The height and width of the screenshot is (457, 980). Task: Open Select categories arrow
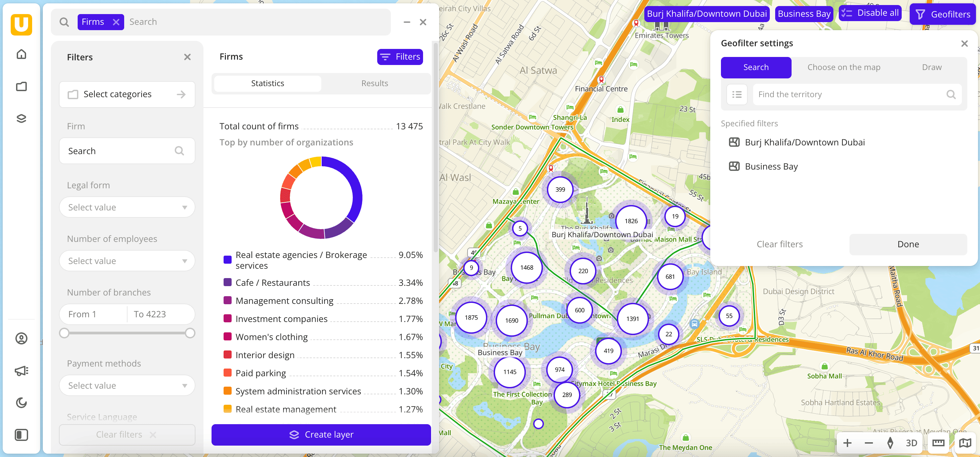coord(181,94)
